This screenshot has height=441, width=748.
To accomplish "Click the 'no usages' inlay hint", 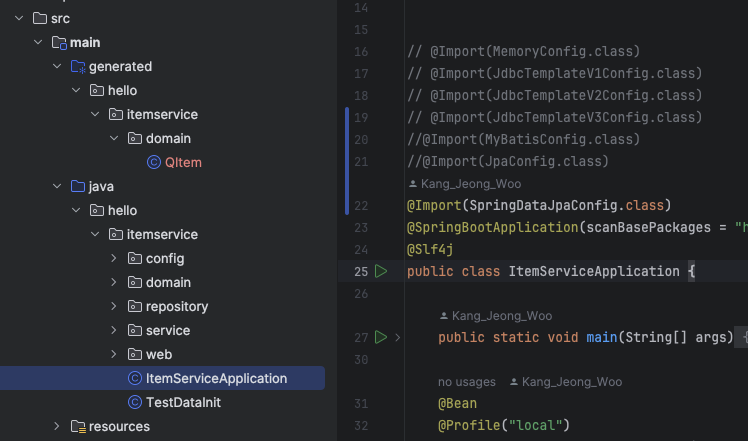I will coord(467,382).
